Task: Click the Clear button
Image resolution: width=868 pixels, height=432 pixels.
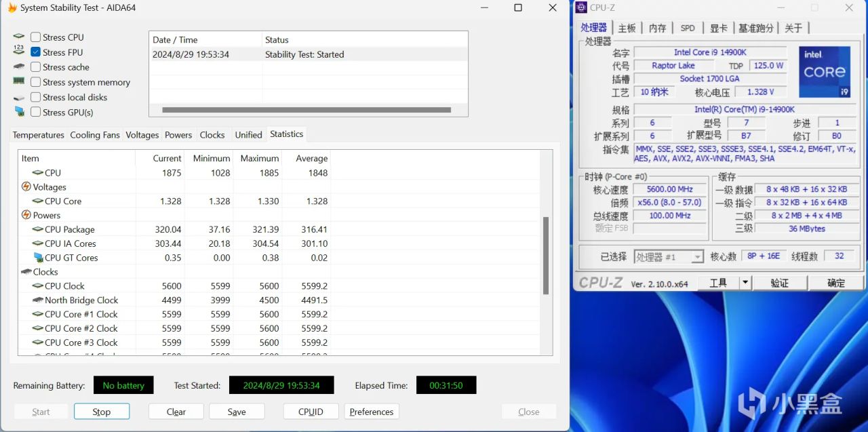Action: pos(176,412)
